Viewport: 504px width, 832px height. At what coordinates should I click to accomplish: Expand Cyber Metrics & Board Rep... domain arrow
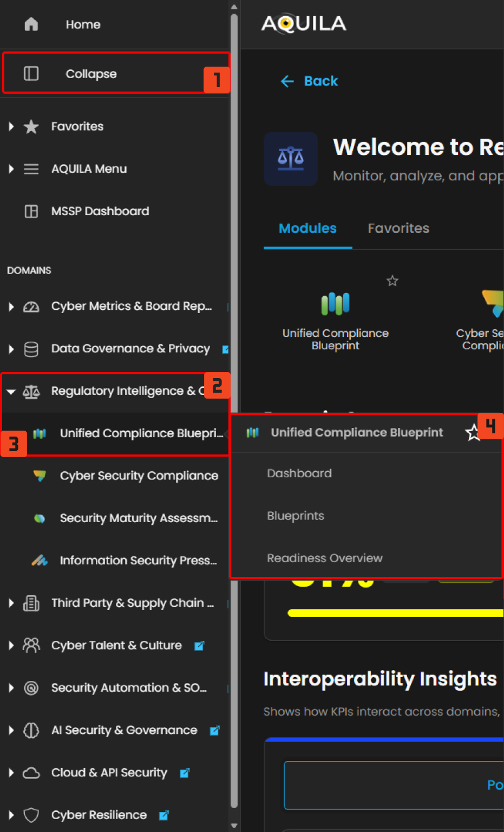(x=11, y=307)
